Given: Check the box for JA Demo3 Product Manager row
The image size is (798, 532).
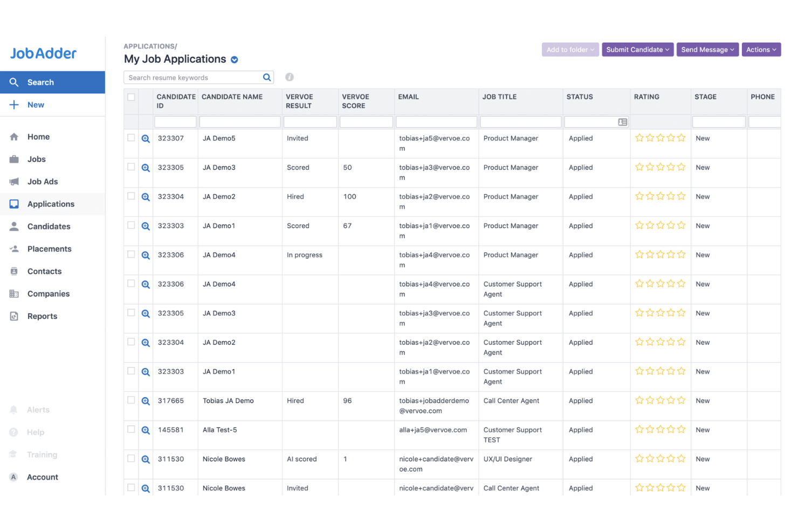Looking at the screenshot, I should coord(131,167).
